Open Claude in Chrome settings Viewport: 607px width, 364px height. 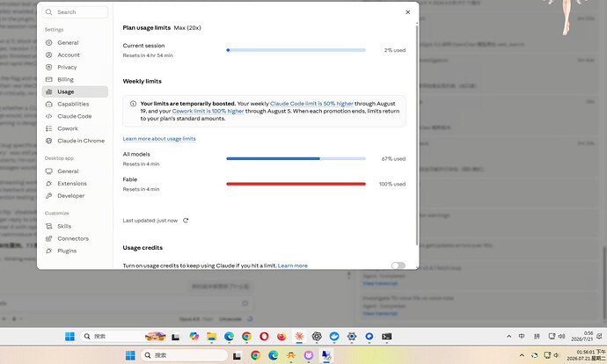[75, 141]
